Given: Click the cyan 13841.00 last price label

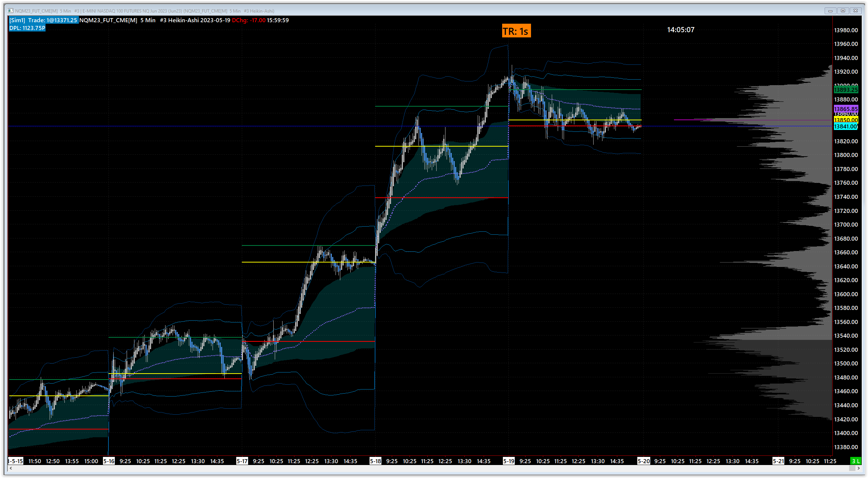Looking at the screenshot, I should [x=846, y=127].
